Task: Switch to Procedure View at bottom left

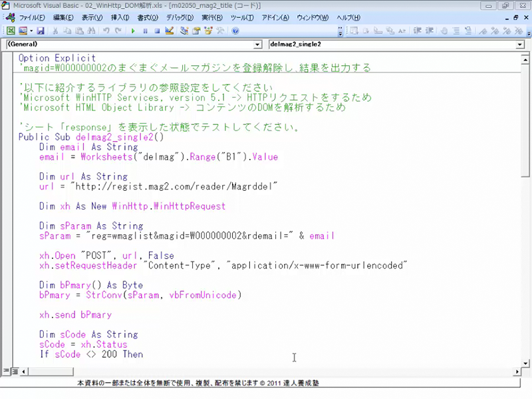Action: (x=6, y=370)
